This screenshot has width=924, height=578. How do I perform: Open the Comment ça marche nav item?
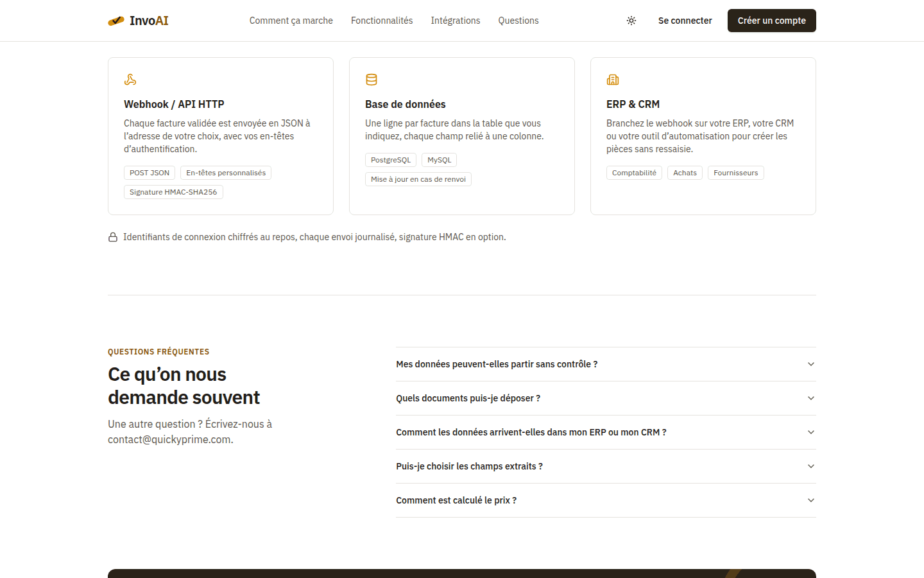pyautogui.click(x=291, y=21)
